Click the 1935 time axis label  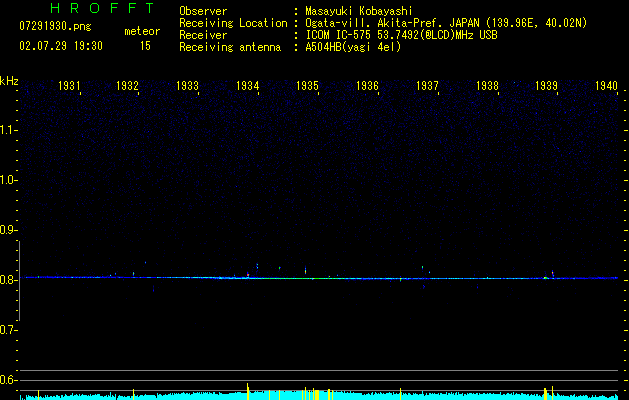pos(307,85)
